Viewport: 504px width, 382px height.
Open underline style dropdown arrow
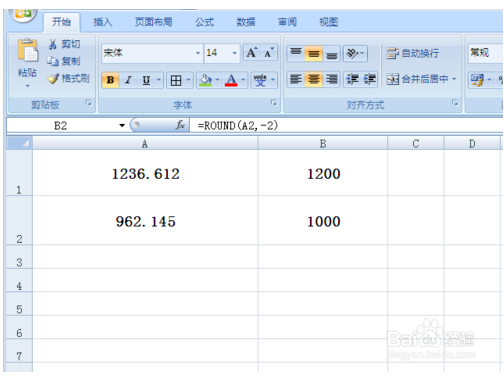pyautogui.click(x=159, y=80)
